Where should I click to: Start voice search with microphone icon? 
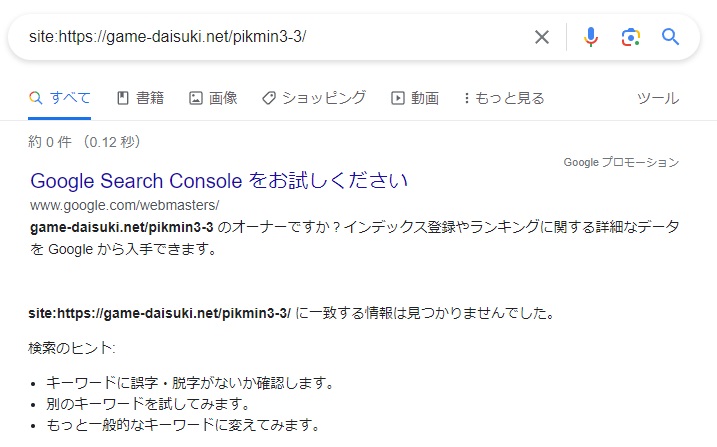click(x=591, y=37)
